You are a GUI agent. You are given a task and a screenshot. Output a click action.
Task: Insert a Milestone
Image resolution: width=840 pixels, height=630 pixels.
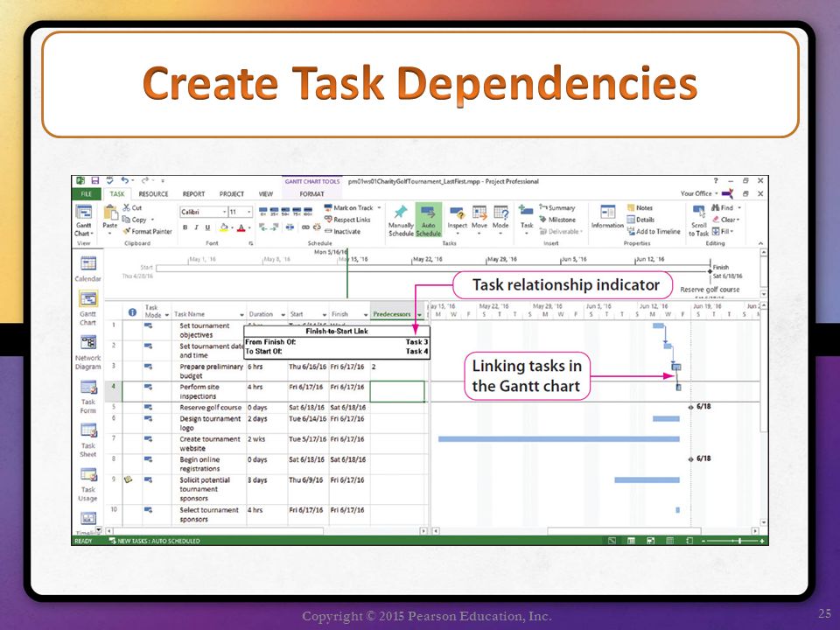click(x=557, y=220)
